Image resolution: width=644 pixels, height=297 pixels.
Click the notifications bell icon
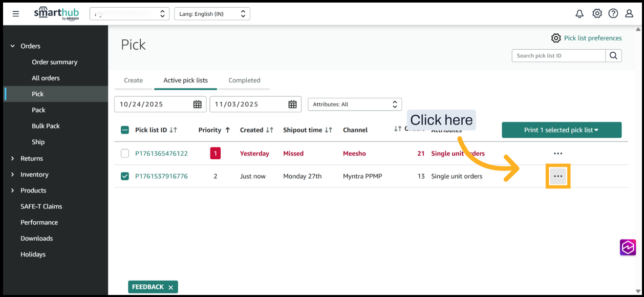(x=579, y=14)
